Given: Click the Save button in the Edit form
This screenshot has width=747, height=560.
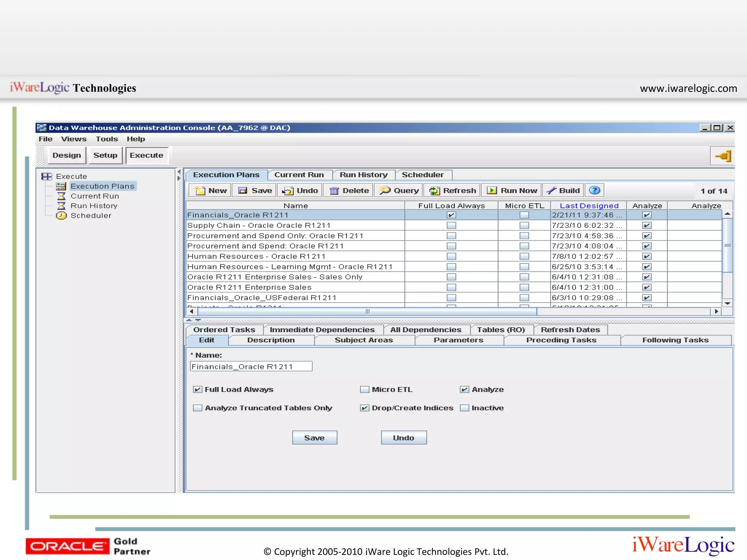Looking at the screenshot, I should click(314, 438).
